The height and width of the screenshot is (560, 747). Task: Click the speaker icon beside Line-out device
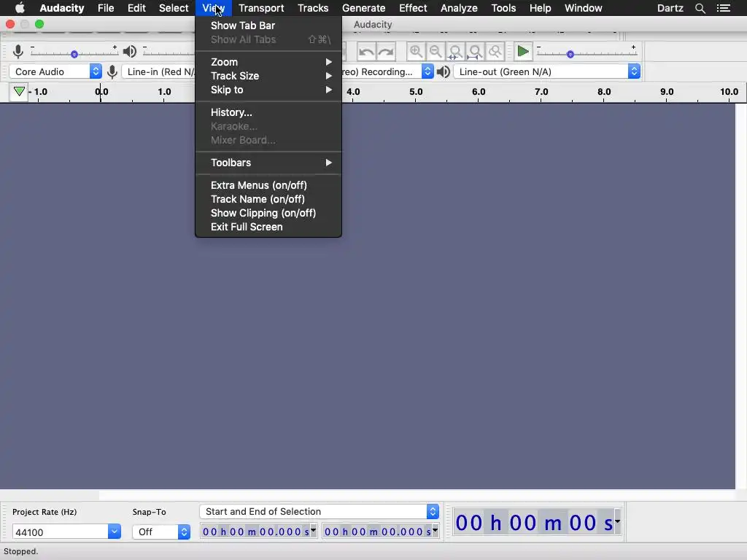(444, 72)
